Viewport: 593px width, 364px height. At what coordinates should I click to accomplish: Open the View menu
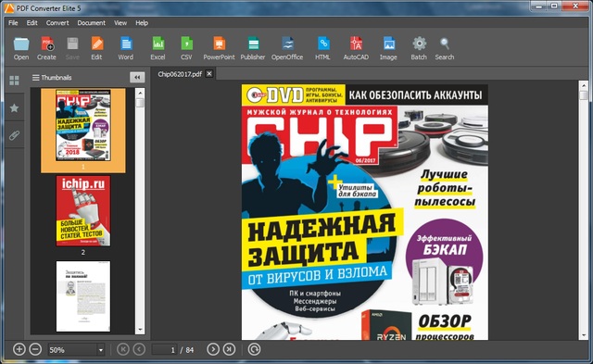pos(120,22)
